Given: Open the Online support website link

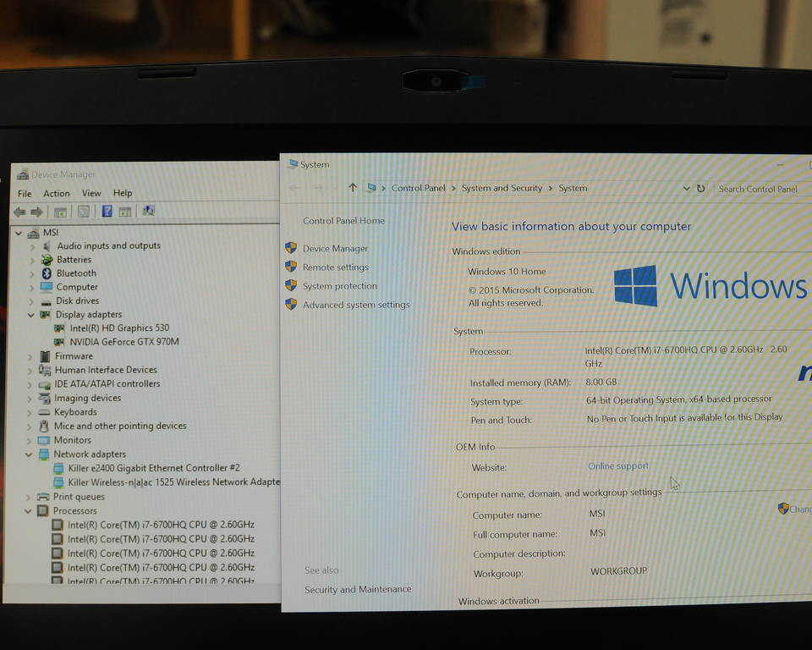Looking at the screenshot, I should (x=618, y=466).
